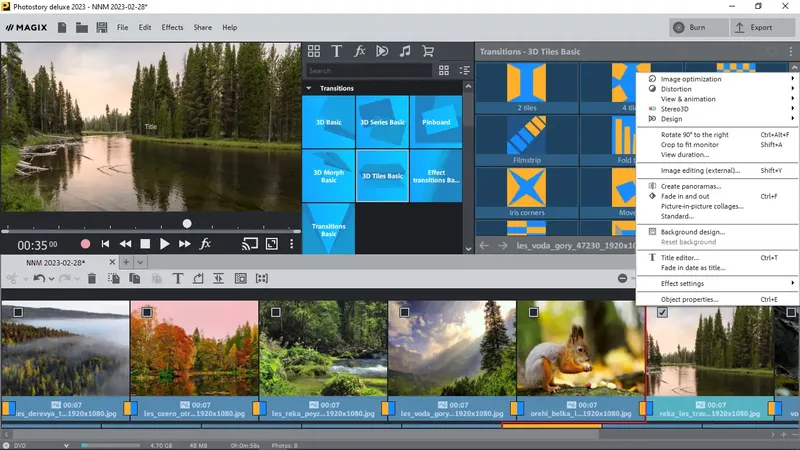Open the dropdown next to project tab plus
The image size is (800, 450).
pos(140,262)
